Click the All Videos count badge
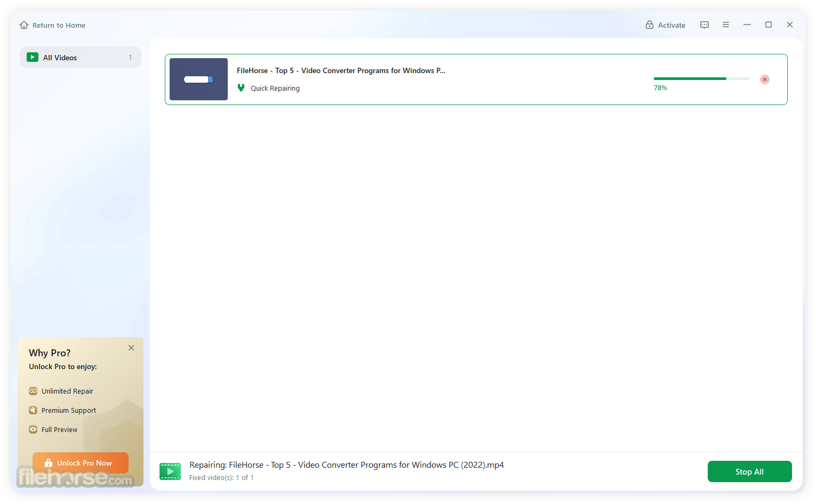Screen dimensions: 816x504 pos(130,58)
